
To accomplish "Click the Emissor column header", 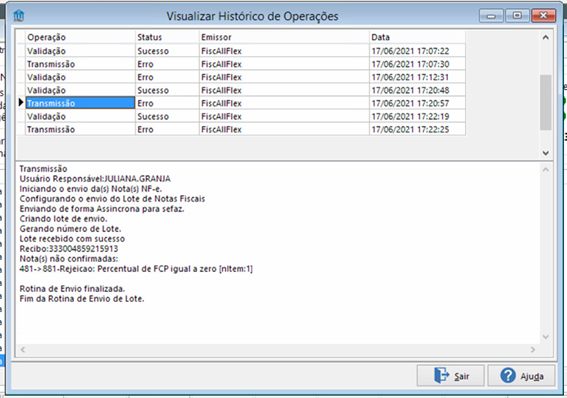I will pyautogui.click(x=284, y=37).
